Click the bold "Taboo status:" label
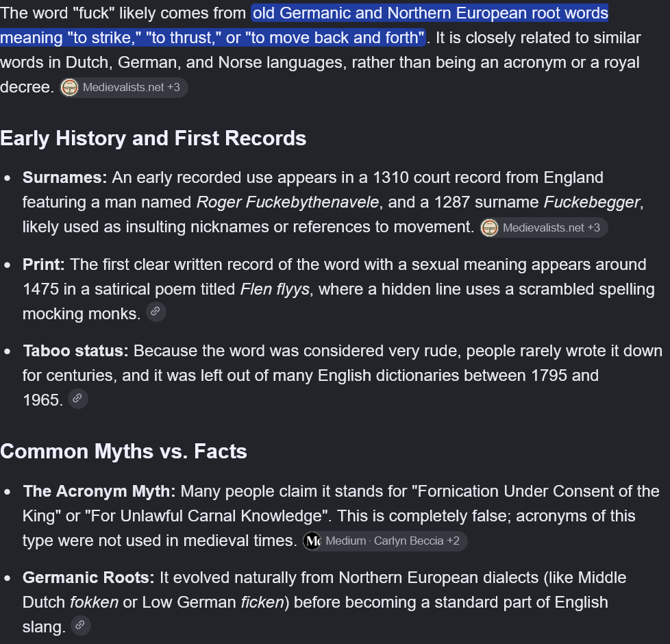The image size is (670, 644). coord(75,351)
